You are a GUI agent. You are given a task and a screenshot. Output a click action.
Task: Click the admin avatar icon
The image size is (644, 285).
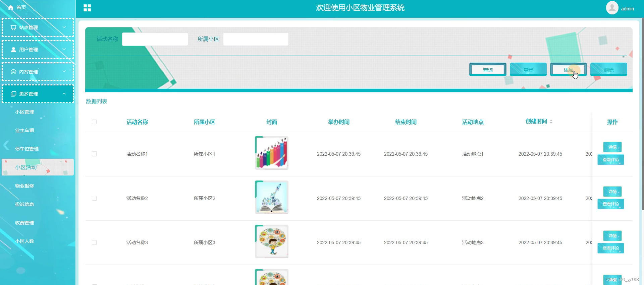(x=612, y=8)
